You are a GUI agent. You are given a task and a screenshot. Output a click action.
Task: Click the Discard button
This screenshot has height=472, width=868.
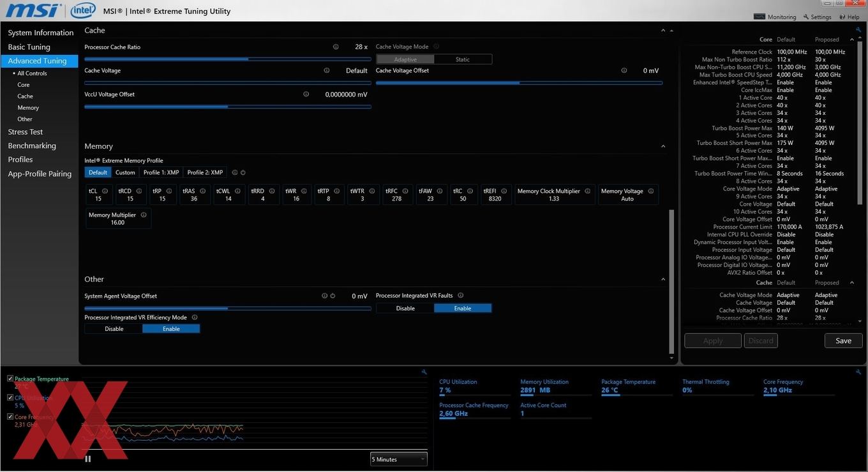coord(761,340)
